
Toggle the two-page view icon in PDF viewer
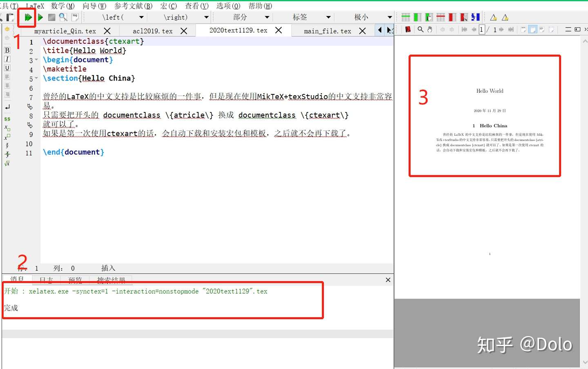542,29
